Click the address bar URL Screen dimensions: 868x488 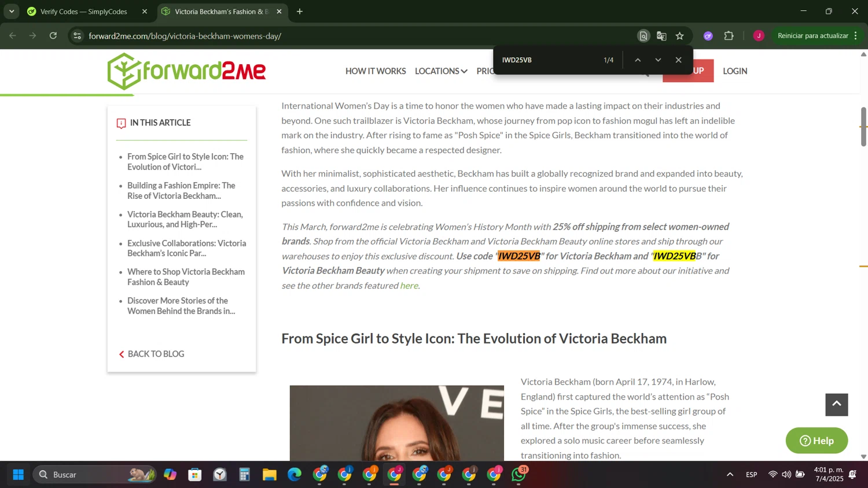(x=185, y=36)
